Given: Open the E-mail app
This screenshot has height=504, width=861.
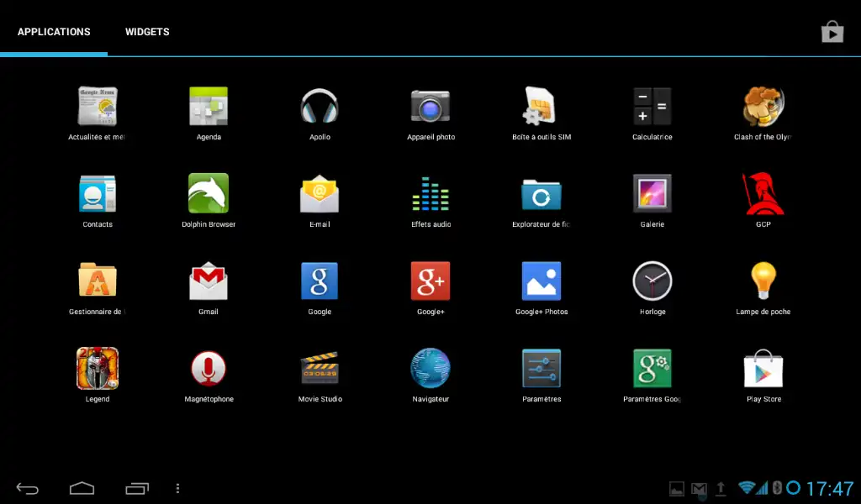Looking at the screenshot, I should tap(320, 193).
